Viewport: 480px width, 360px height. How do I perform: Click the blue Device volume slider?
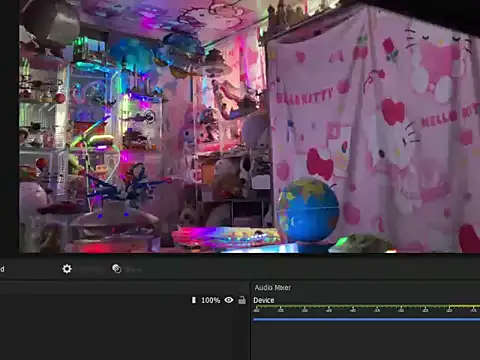(366, 320)
